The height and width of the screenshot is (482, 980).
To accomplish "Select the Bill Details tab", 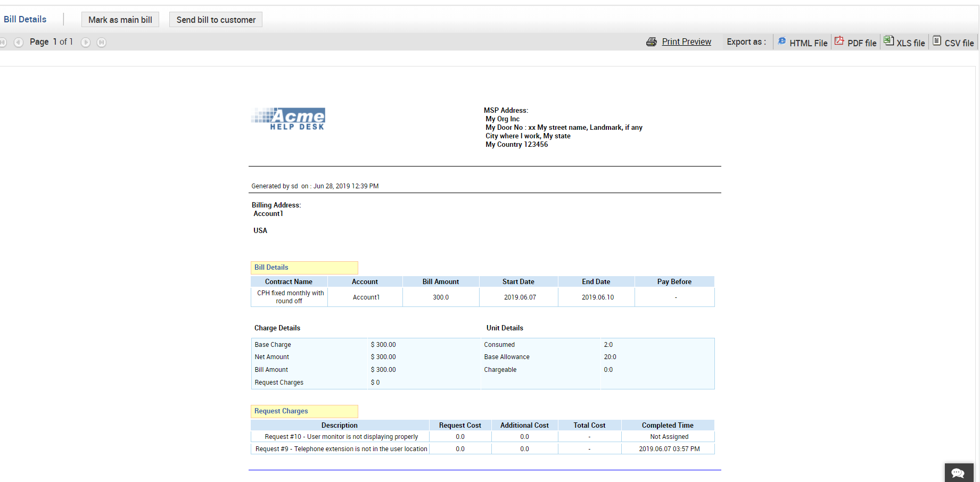I will tap(25, 19).
